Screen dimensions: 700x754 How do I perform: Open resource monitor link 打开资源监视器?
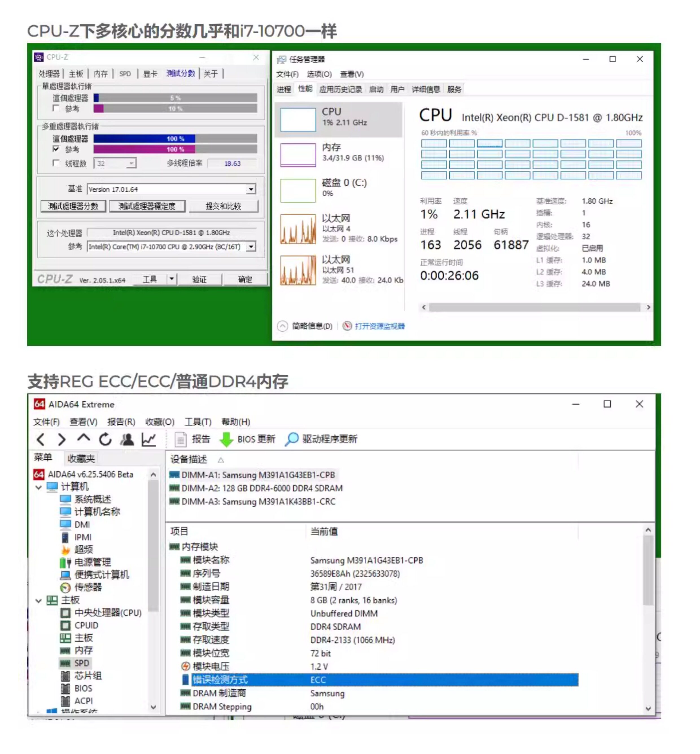[380, 326]
